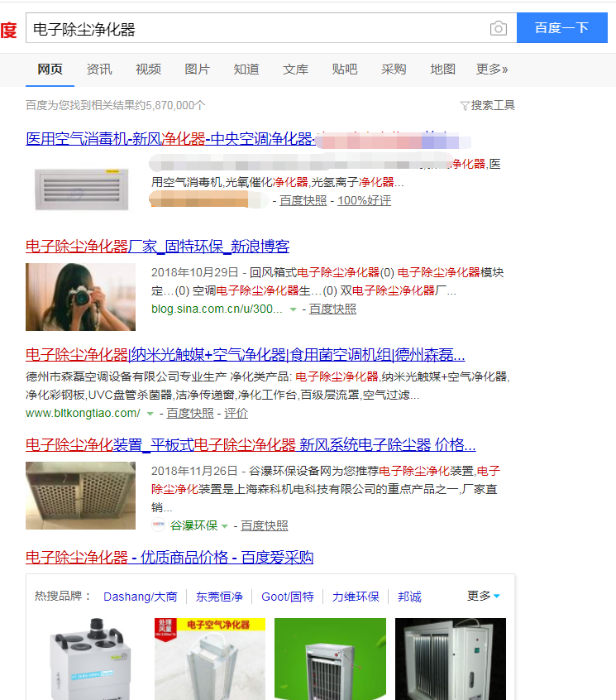The width and height of the screenshot is (616, 700).
Task: Select brand 力维环保
Action: click(x=356, y=597)
